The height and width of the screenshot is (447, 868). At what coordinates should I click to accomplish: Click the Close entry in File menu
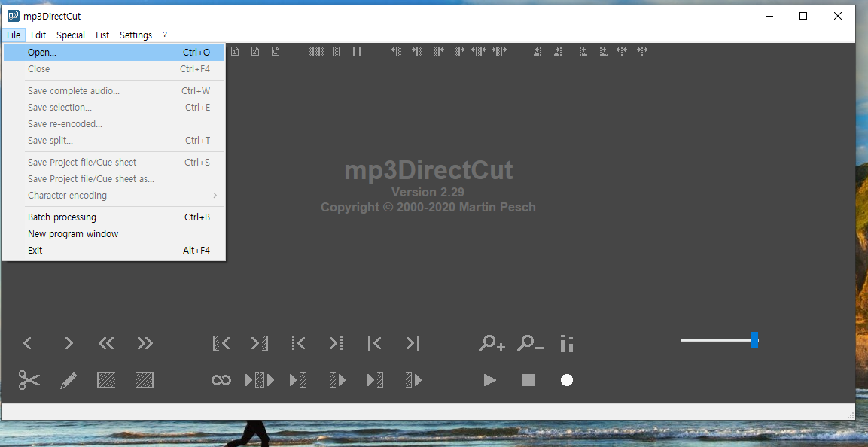click(x=114, y=69)
